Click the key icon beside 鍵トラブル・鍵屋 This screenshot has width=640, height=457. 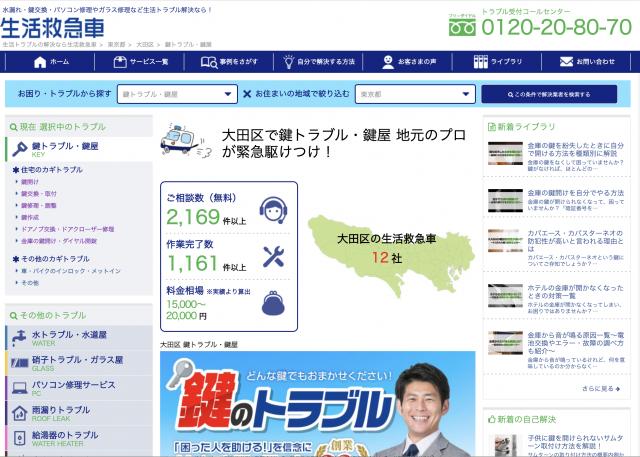tap(18, 149)
